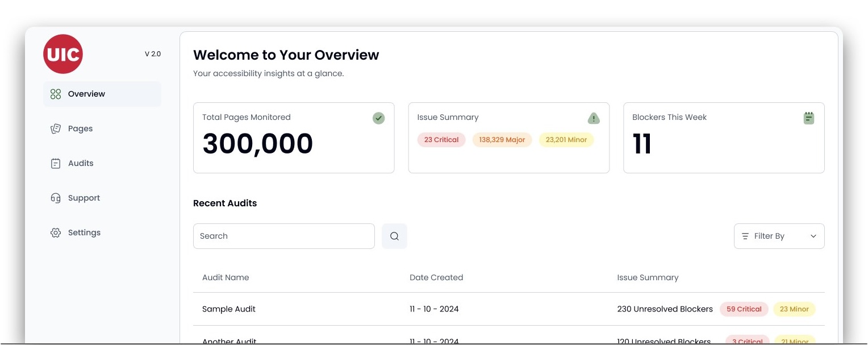Click the Settings gear icon
This screenshot has width=868, height=345.
click(x=56, y=233)
